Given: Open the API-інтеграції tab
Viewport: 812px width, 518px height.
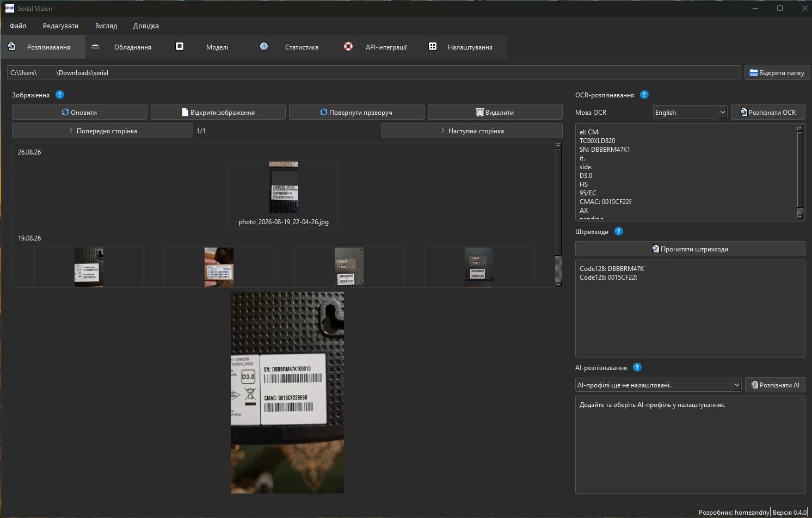Looking at the screenshot, I should coord(381,47).
